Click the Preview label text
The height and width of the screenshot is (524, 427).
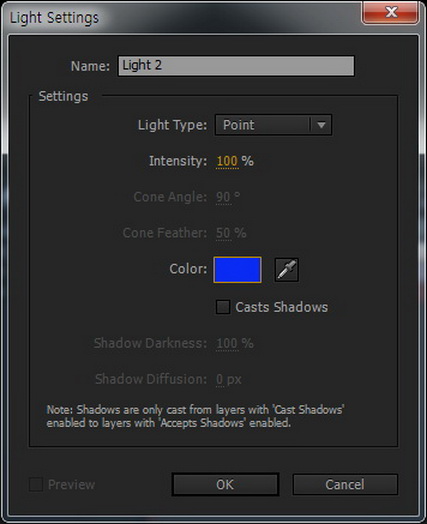click(x=72, y=485)
